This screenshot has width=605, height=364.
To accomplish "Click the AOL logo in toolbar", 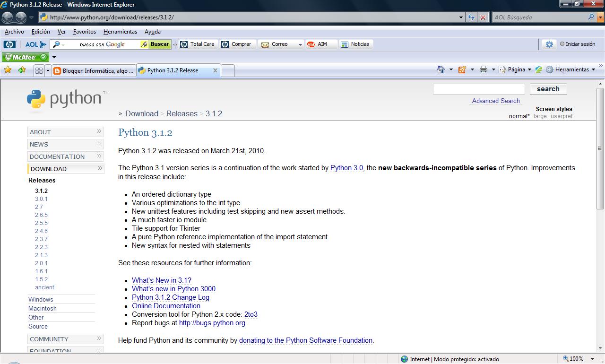I will (x=35, y=44).
